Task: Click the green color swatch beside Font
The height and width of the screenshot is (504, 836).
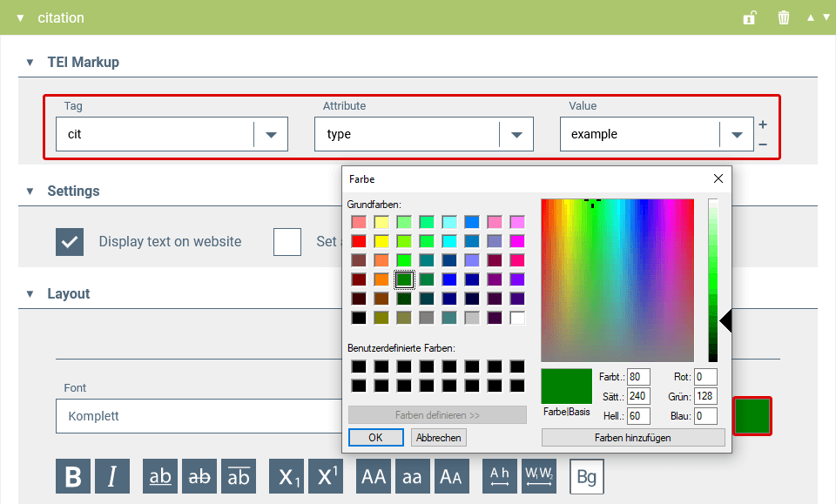Action: (x=752, y=416)
